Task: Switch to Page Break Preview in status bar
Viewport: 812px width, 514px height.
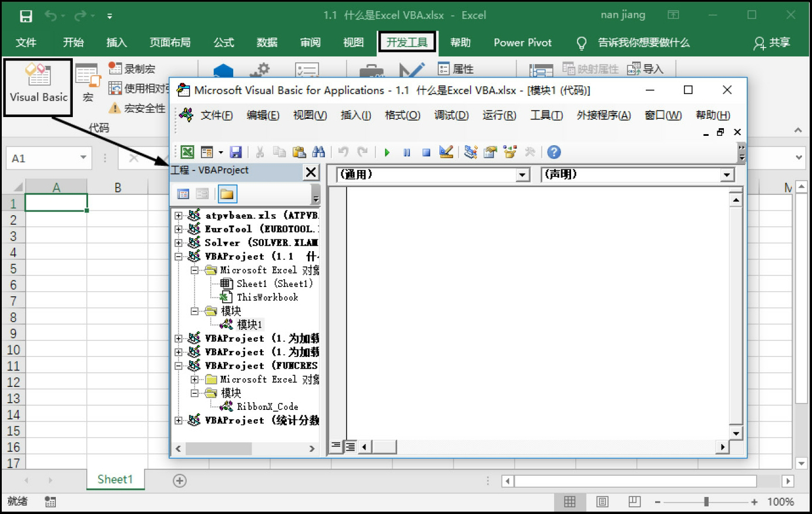Action: [634, 502]
